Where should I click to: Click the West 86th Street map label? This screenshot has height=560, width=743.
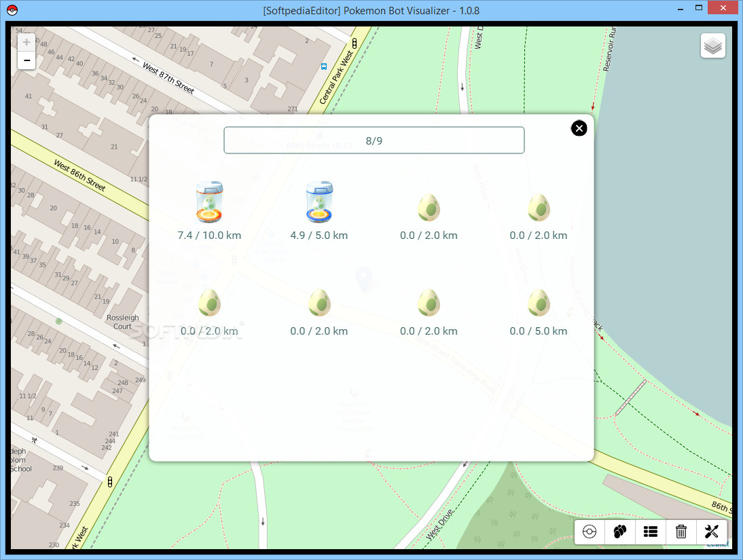click(79, 175)
